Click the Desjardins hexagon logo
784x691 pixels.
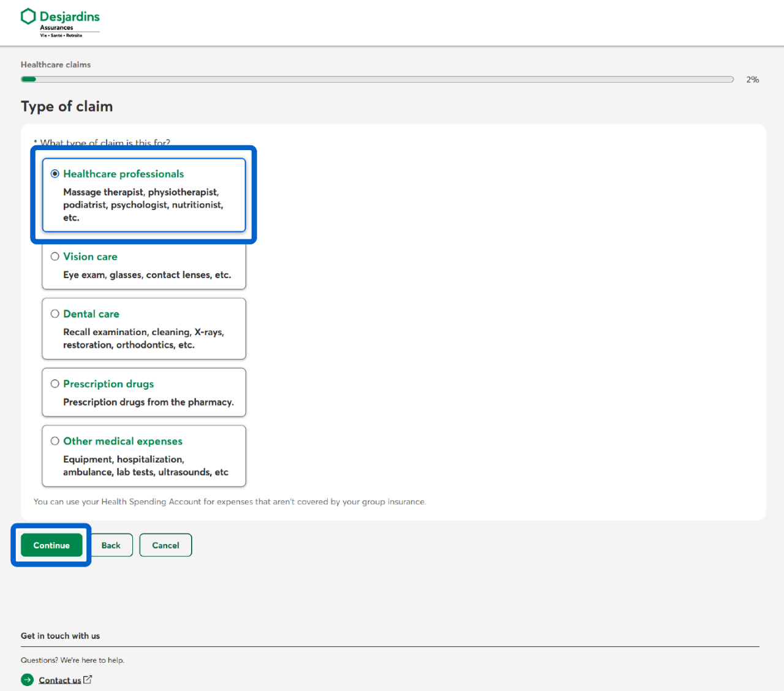28,17
